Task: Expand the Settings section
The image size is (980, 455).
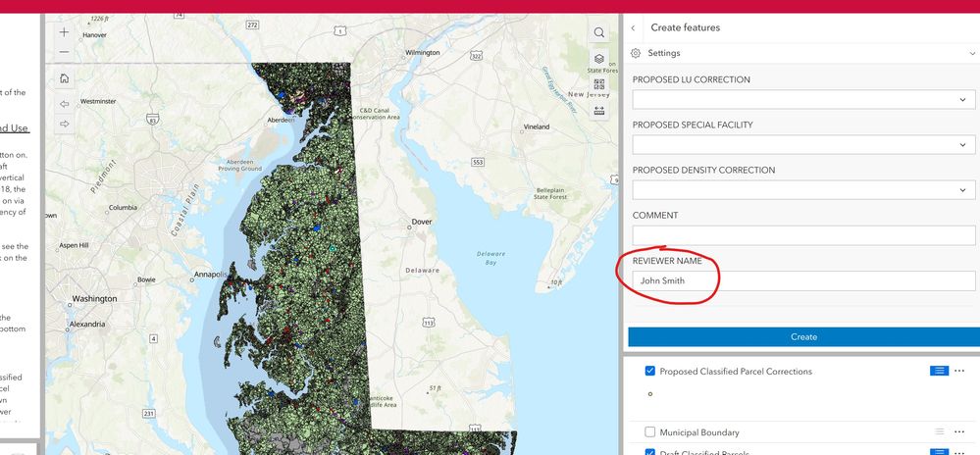Action: pos(803,53)
